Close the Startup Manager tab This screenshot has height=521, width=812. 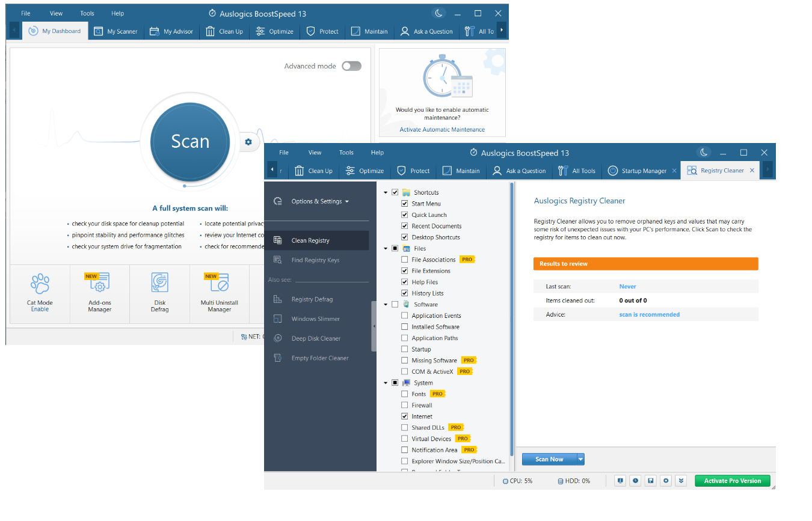point(674,171)
